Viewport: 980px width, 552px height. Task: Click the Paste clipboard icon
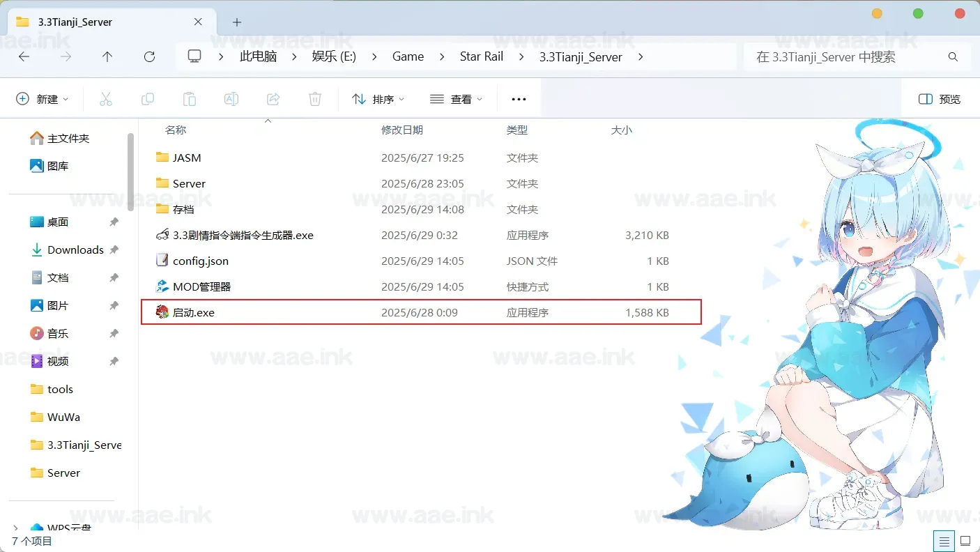click(x=190, y=99)
